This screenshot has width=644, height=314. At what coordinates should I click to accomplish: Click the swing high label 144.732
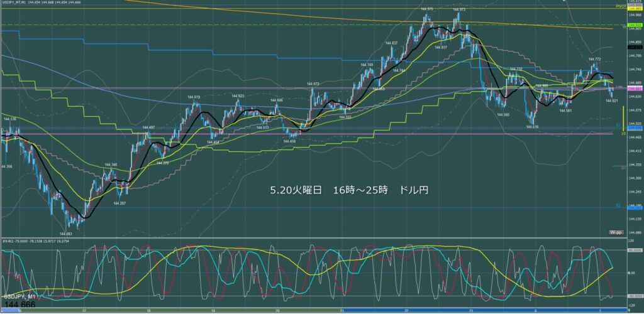[516, 69]
